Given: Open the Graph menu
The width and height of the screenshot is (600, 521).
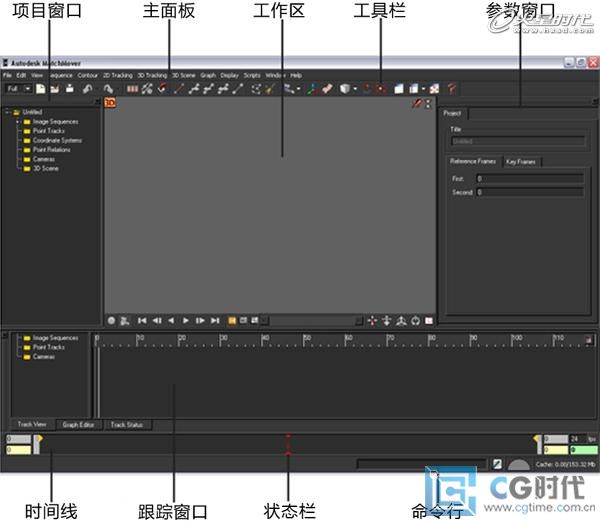Looking at the screenshot, I should 208,75.
